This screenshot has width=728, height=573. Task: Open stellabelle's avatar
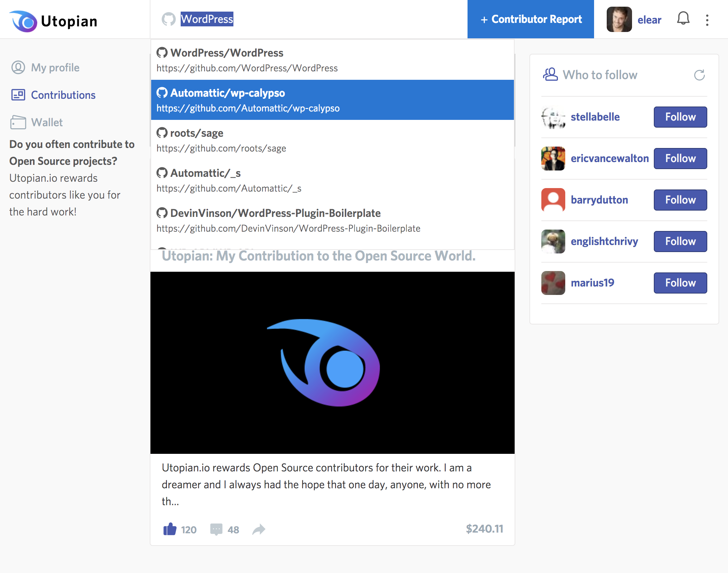tap(553, 117)
